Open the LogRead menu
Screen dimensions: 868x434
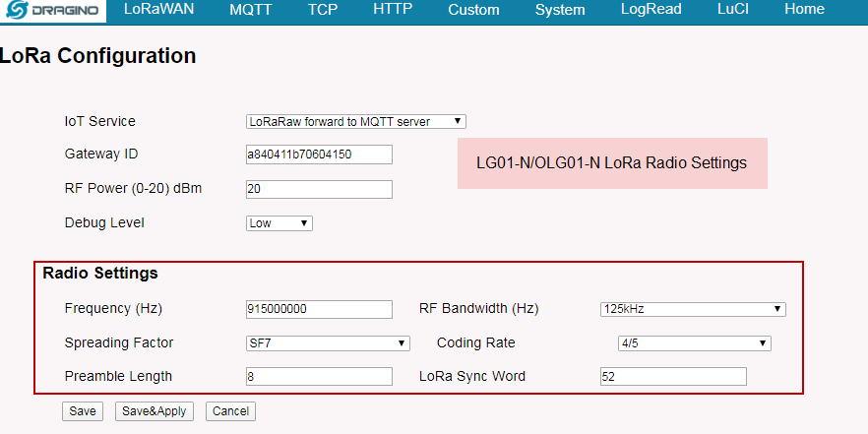(651, 10)
